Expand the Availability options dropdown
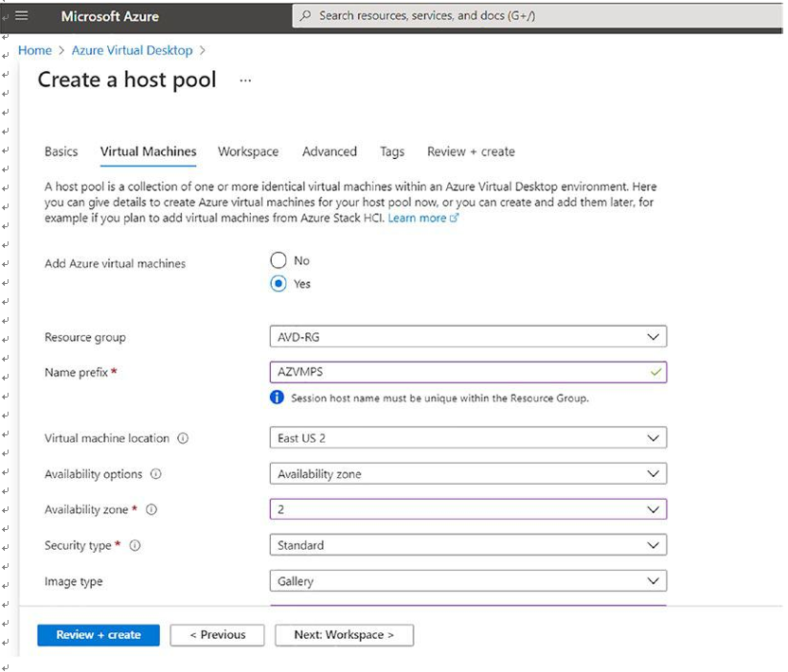The width and height of the screenshot is (788, 672). click(468, 473)
